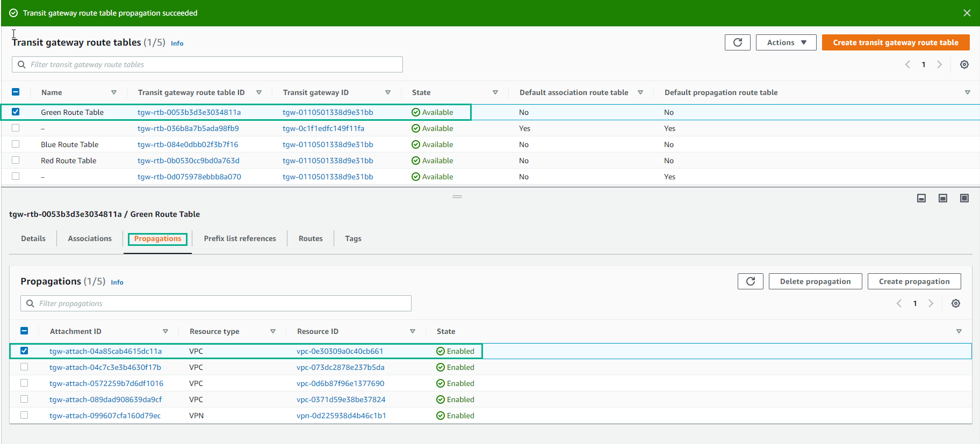This screenshot has width=980, height=444.
Task: Open VPN resource link vpn-0d225938d4b46c1b1
Action: 341,416
